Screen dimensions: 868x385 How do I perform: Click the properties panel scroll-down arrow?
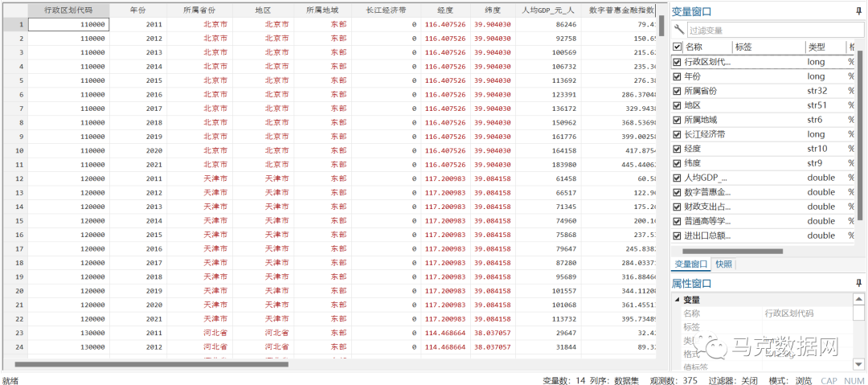click(858, 364)
